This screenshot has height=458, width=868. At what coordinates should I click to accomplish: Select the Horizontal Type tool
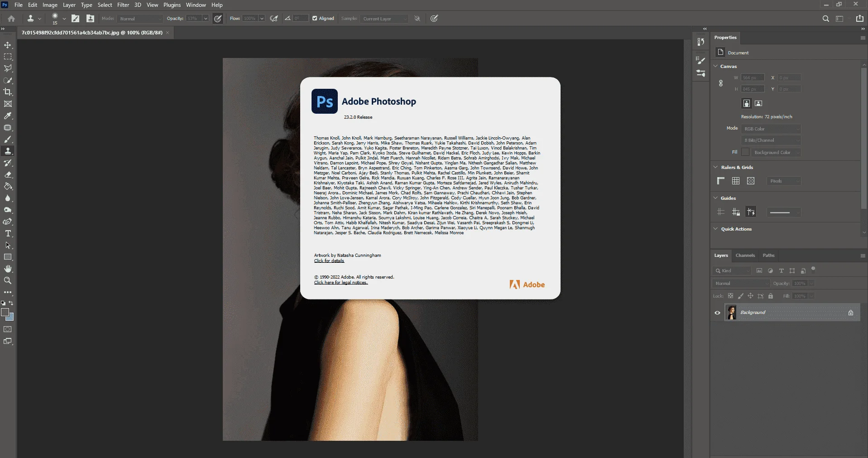(x=8, y=234)
